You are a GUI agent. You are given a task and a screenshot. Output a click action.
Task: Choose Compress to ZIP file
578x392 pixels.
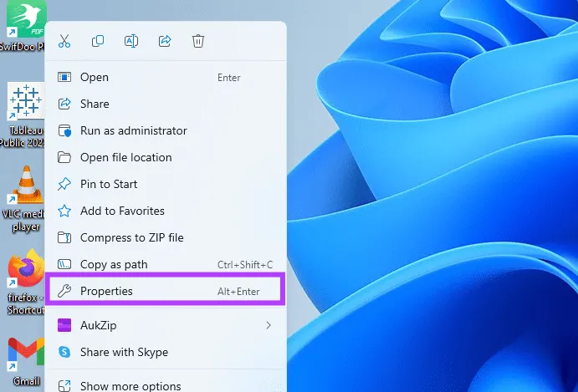[x=131, y=238]
